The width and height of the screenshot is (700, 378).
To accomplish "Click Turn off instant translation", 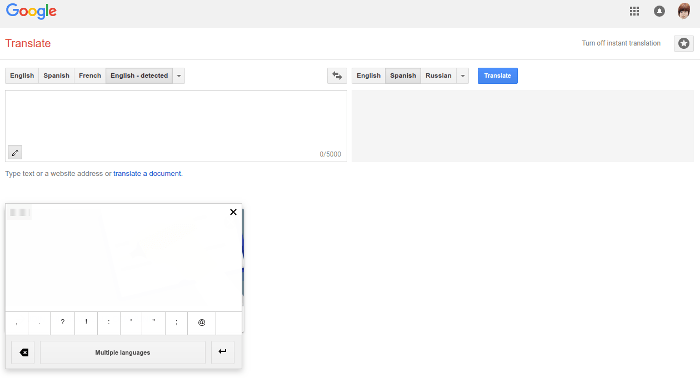I will point(621,43).
